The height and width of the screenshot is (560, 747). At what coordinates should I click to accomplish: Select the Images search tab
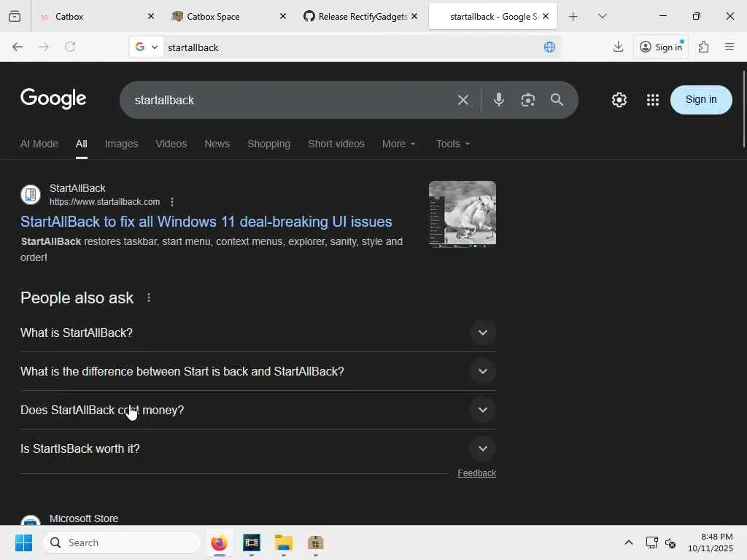tap(122, 144)
